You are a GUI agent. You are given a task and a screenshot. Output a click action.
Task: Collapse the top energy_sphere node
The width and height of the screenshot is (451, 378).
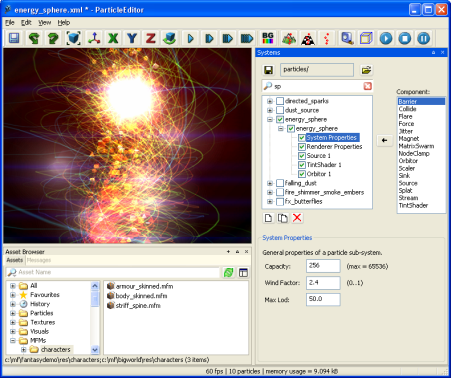click(x=270, y=119)
